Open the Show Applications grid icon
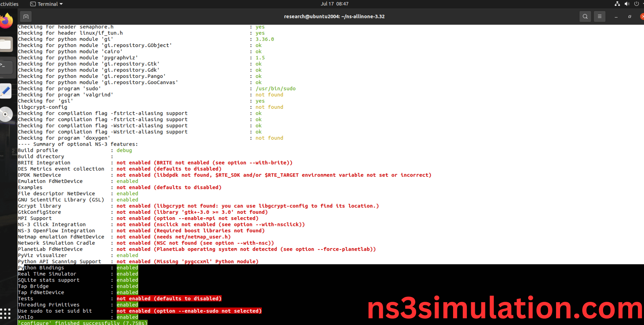Screen dimensions: 644x325 coord(5,313)
